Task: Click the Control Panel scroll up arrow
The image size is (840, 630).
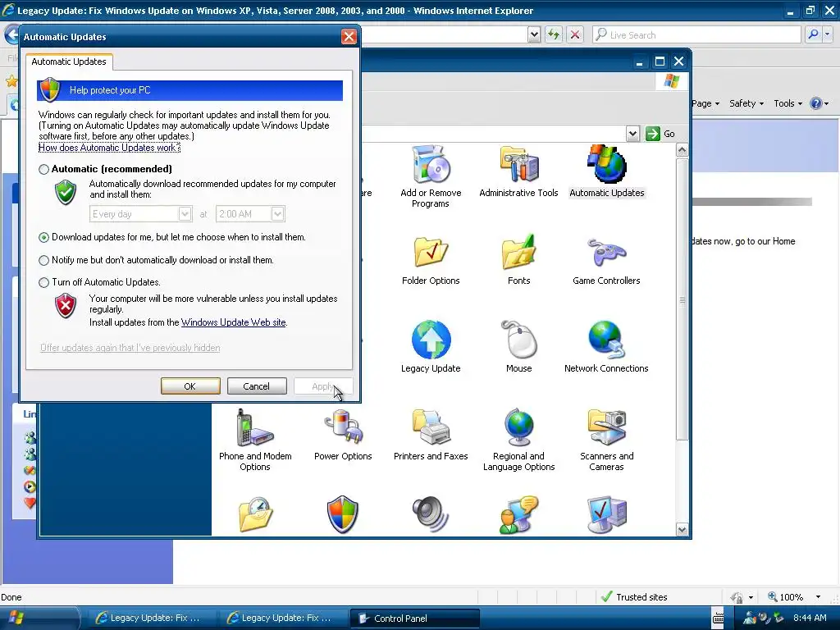Action: pos(682,150)
